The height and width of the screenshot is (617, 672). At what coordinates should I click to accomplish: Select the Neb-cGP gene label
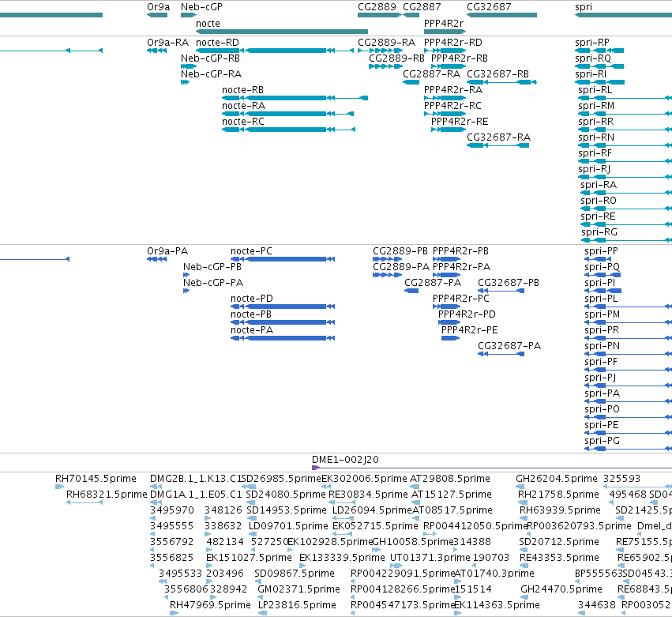coord(201,7)
